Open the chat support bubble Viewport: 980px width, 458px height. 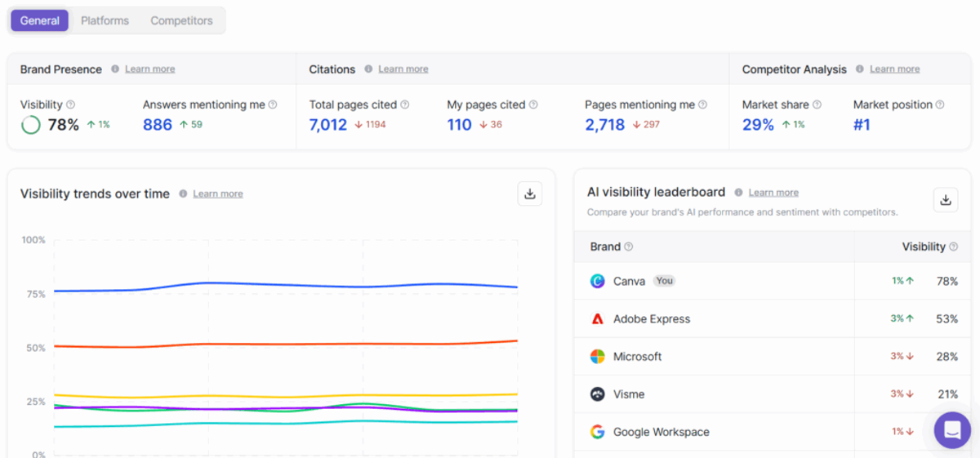pos(952,430)
